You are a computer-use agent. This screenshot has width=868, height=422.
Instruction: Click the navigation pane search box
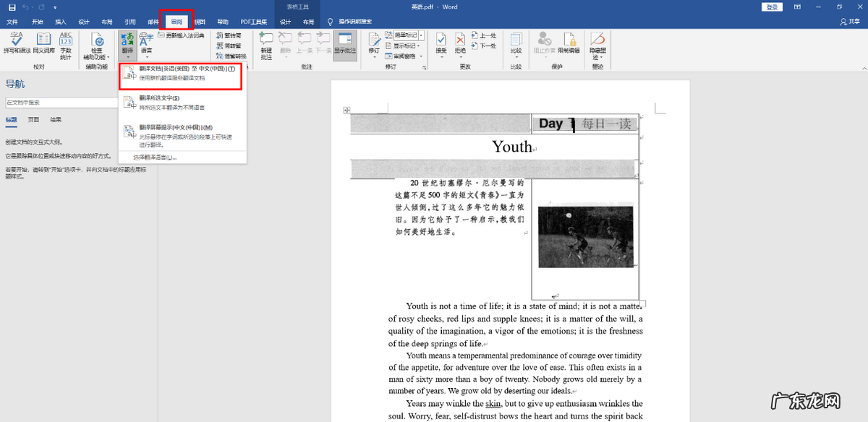click(61, 103)
